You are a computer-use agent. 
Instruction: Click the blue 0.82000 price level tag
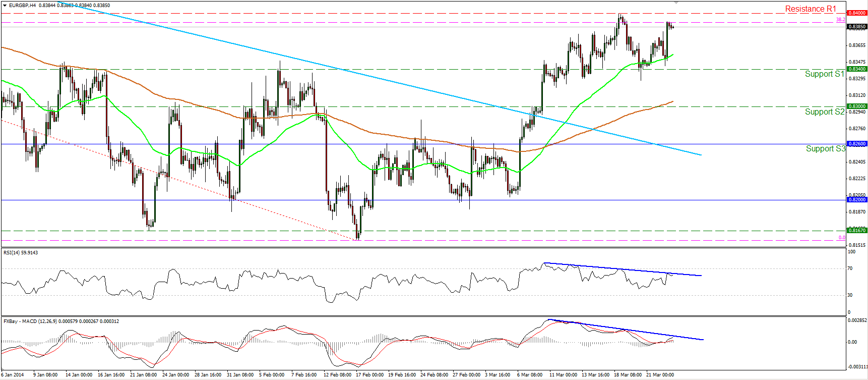click(857, 200)
